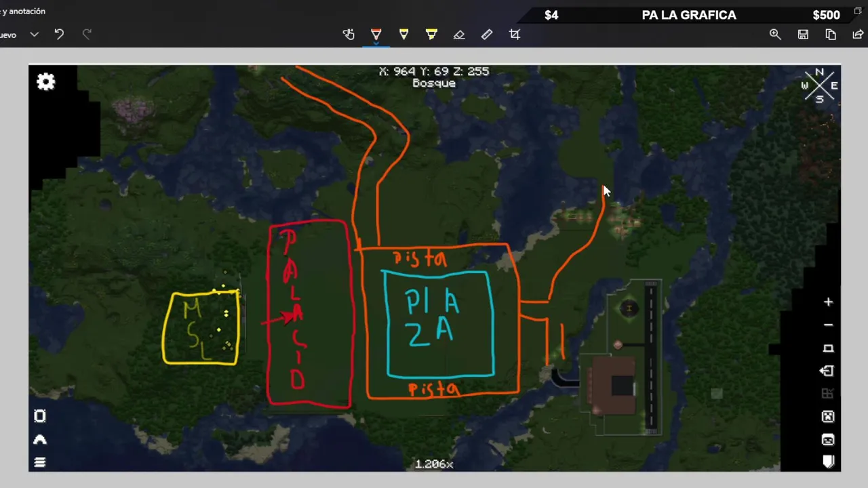Zoom out the map with minus button
This screenshot has height=488, width=868.
(828, 325)
